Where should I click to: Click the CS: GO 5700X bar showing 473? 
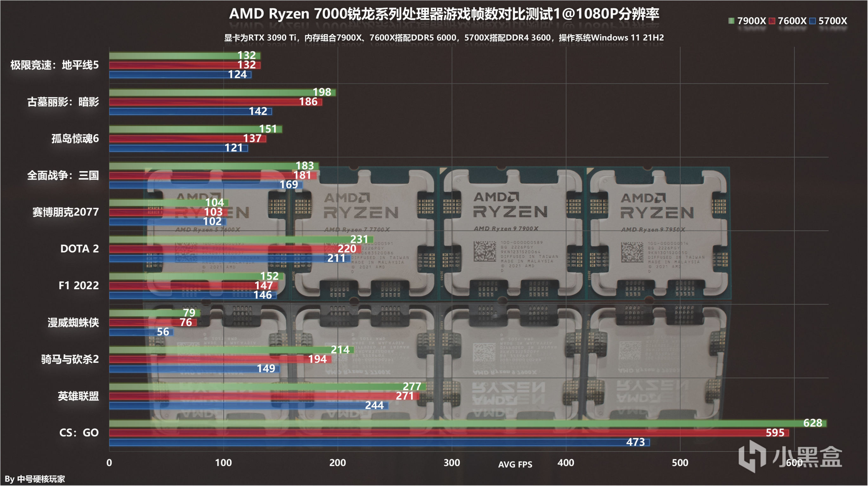[x=379, y=442]
